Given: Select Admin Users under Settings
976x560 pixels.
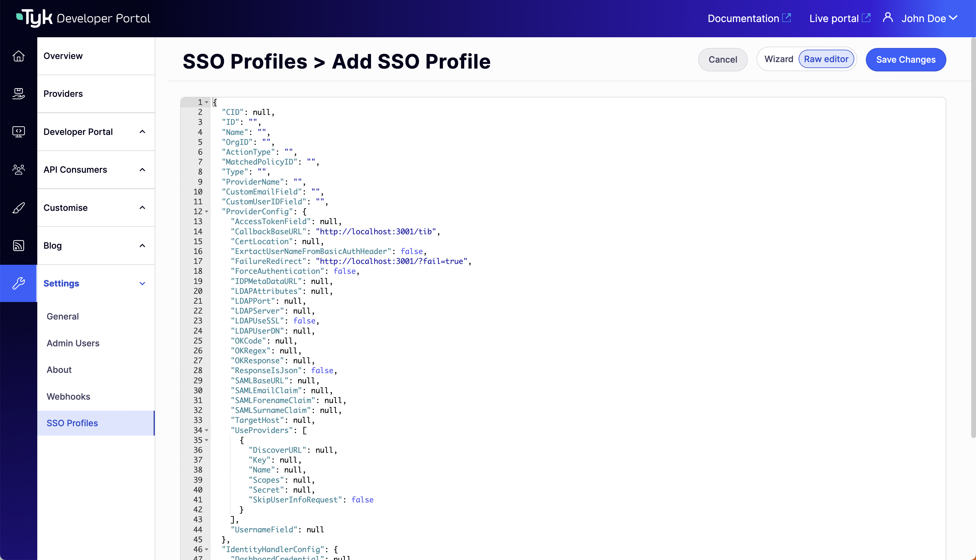Looking at the screenshot, I should [73, 344].
